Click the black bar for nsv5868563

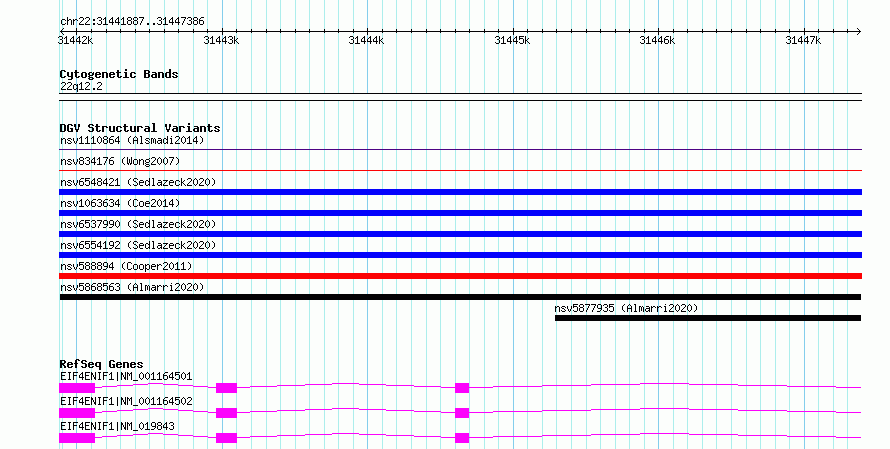coord(460,297)
